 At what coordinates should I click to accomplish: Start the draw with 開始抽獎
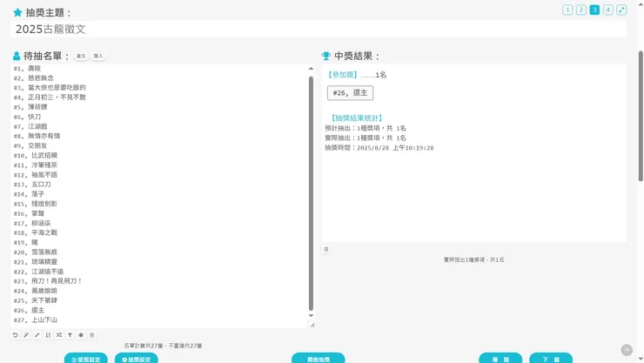click(x=319, y=358)
